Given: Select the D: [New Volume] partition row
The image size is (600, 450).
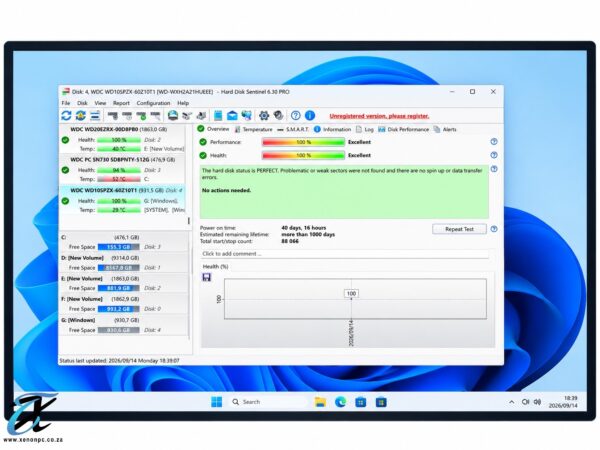Looking at the screenshot, I should pyautogui.click(x=124, y=262).
